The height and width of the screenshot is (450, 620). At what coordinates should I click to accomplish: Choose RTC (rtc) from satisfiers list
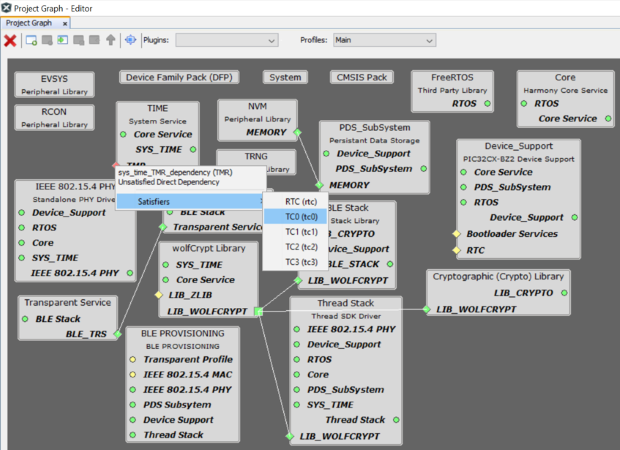pyautogui.click(x=301, y=202)
